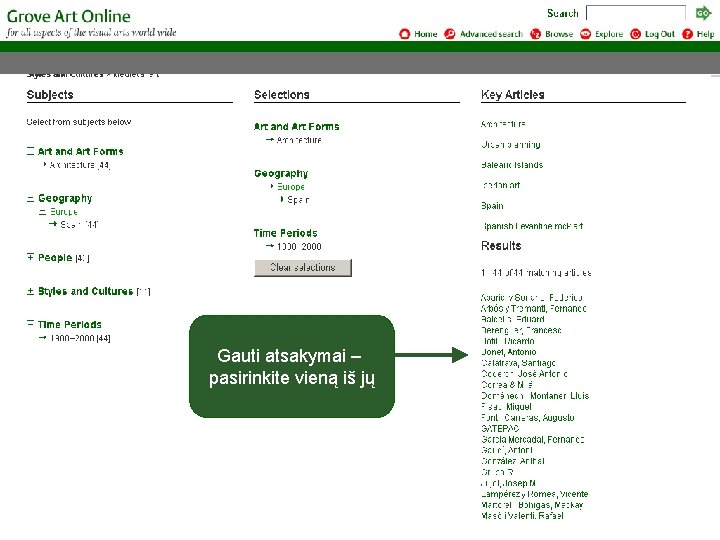Open the Font i Carreras, Augusto result
Viewport: 720px width, 540px height.
528,418
